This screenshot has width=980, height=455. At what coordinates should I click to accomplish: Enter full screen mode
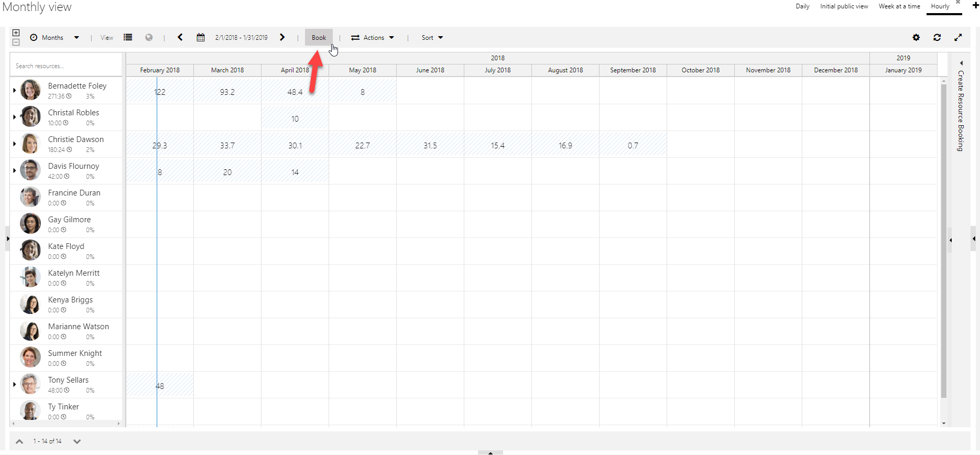pyautogui.click(x=958, y=38)
